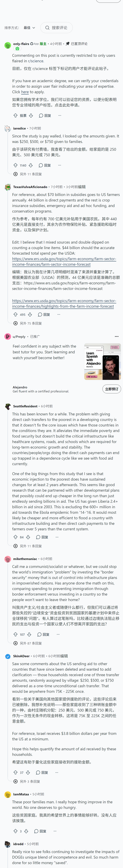The image size is (123, 868).
Task: Click the three-dot menu on the u/Preply ad
Action: pyautogui.click(x=117, y=336)
